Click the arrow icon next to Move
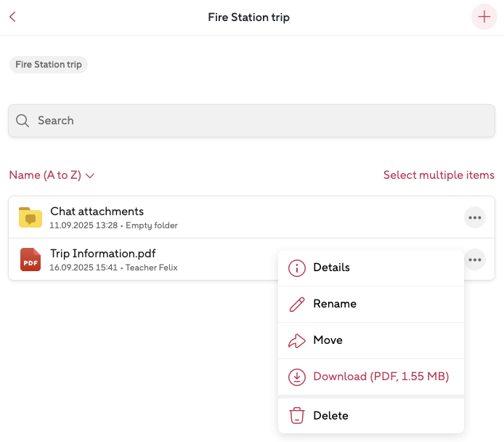Screen dimensions: 504x442 pyautogui.click(x=297, y=341)
